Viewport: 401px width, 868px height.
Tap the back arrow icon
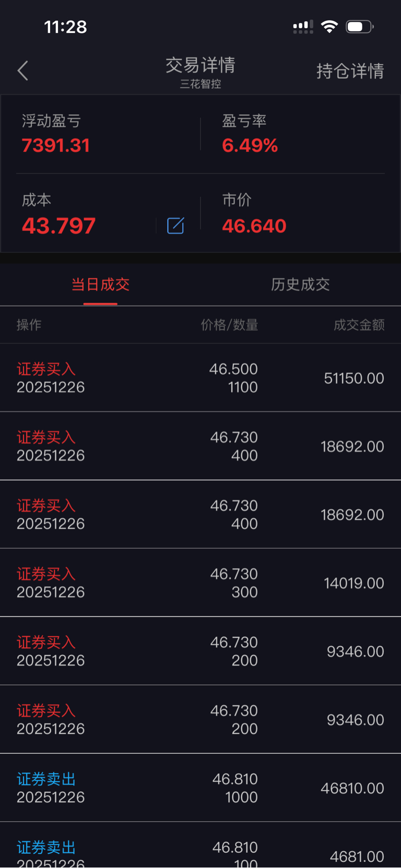22,70
